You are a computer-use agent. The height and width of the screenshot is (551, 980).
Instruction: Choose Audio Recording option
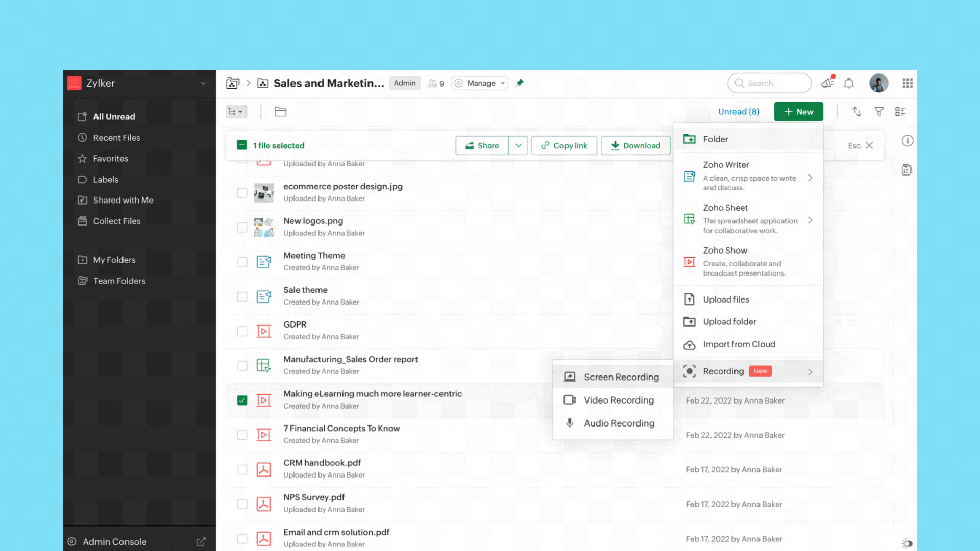[x=612, y=423]
